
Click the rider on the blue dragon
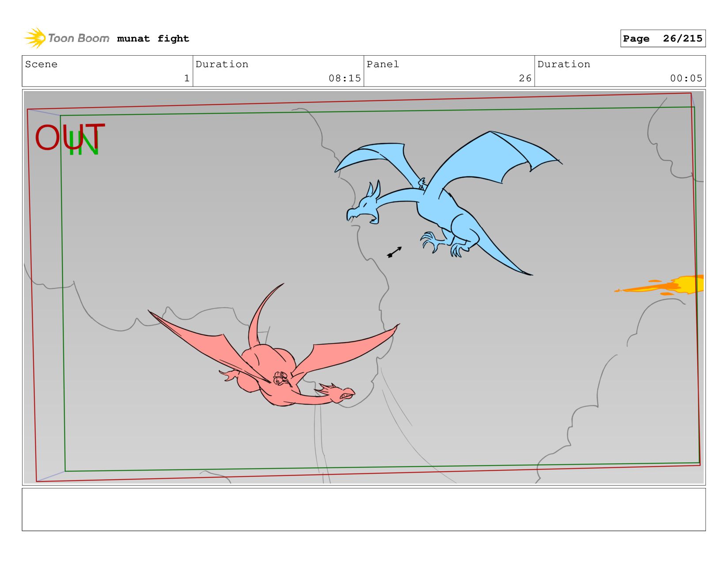point(422,183)
